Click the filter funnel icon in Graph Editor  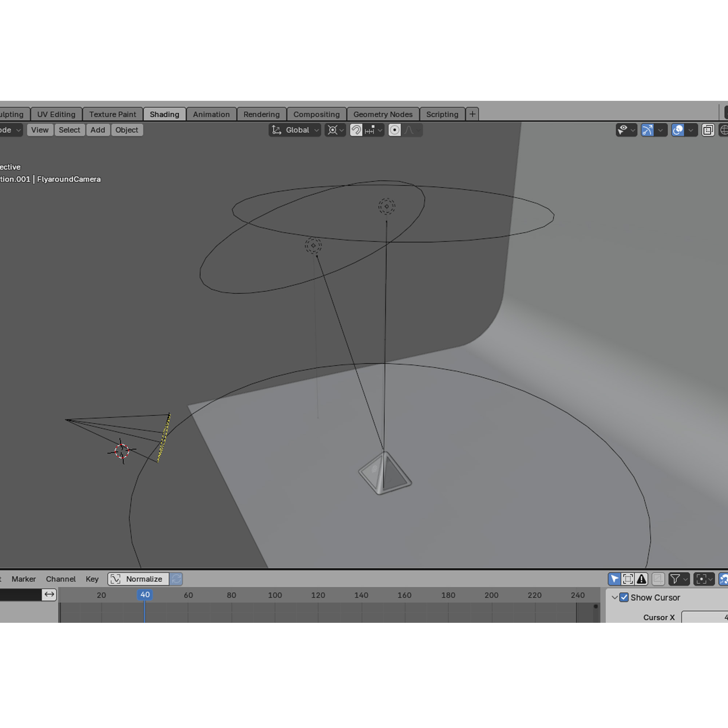pyautogui.click(x=676, y=579)
